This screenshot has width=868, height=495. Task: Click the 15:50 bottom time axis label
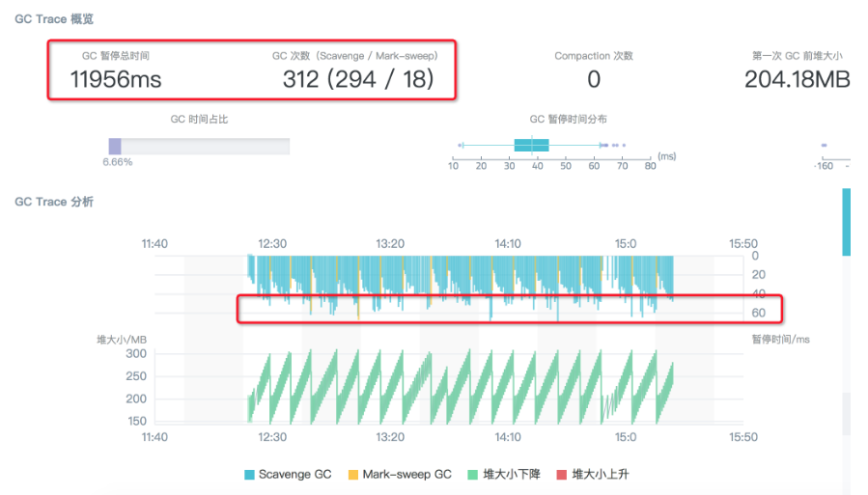pos(742,437)
